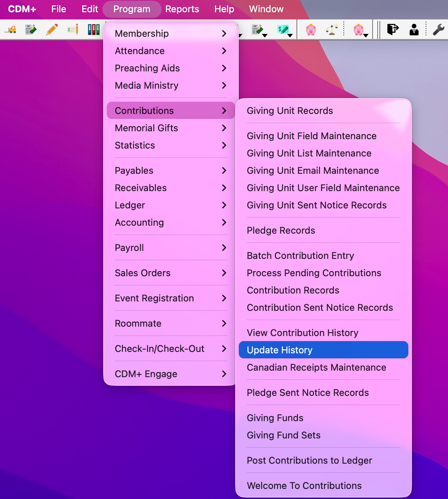The width and height of the screenshot is (448, 499).
Task: Expand the Payables submenu
Action: [x=171, y=171]
